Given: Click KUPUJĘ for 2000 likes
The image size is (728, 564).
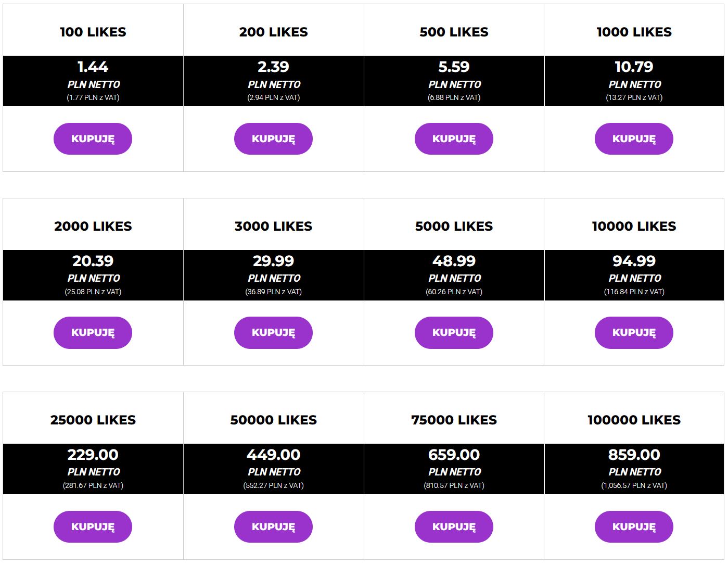Looking at the screenshot, I should 93,332.
